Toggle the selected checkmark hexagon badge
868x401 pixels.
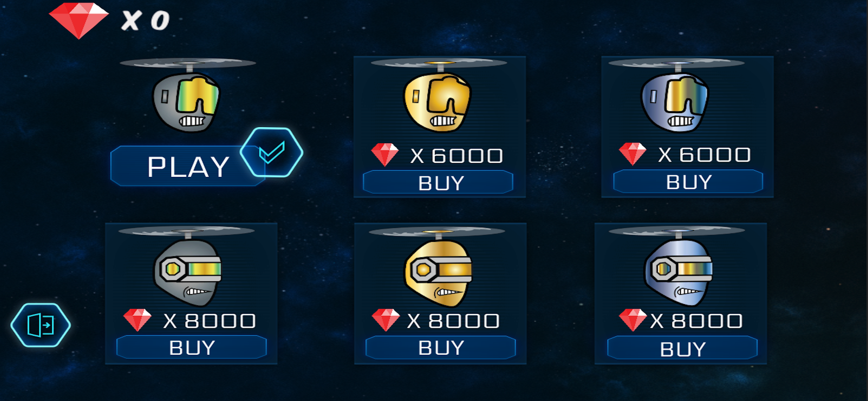click(x=271, y=152)
